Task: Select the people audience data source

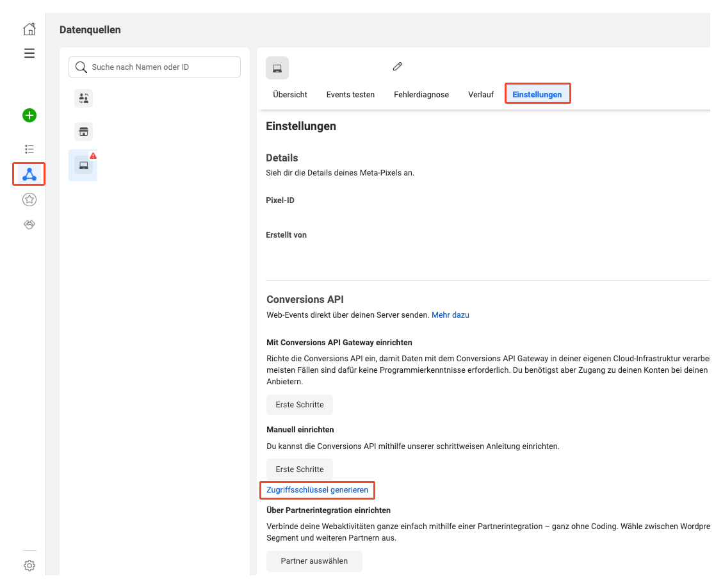Action: pos(83,99)
